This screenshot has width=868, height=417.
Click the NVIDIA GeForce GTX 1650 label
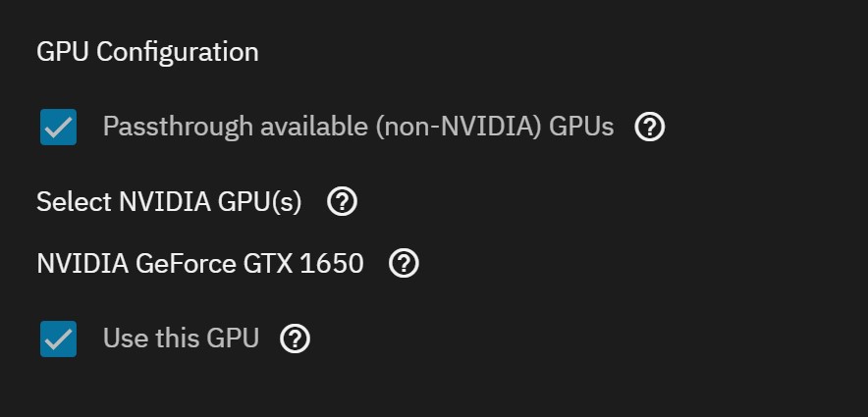click(x=199, y=263)
